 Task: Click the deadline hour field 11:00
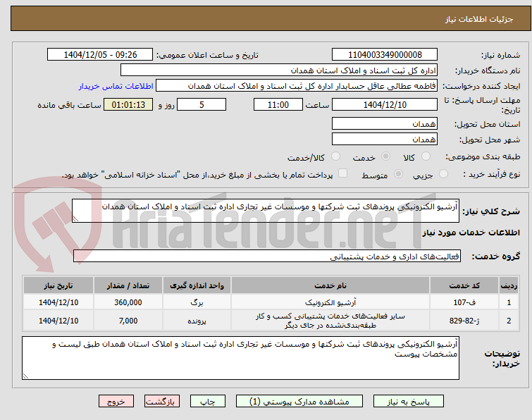pyautogui.click(x=278, y=104)
